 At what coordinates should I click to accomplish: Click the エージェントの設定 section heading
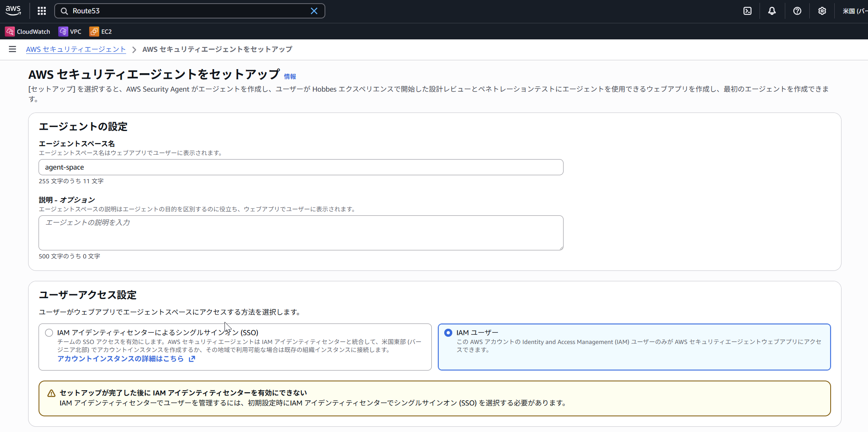point(83,127)
